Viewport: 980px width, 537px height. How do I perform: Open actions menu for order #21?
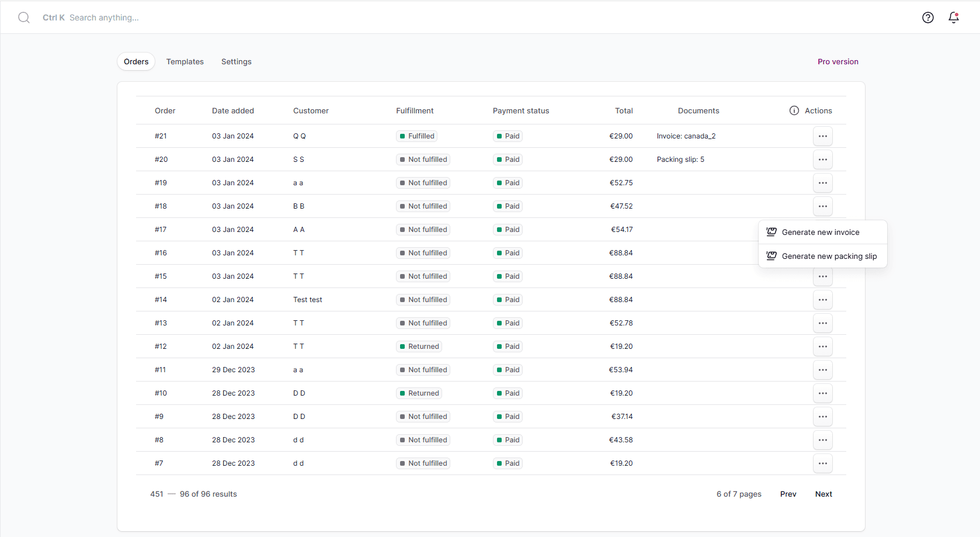coord(822,136)
